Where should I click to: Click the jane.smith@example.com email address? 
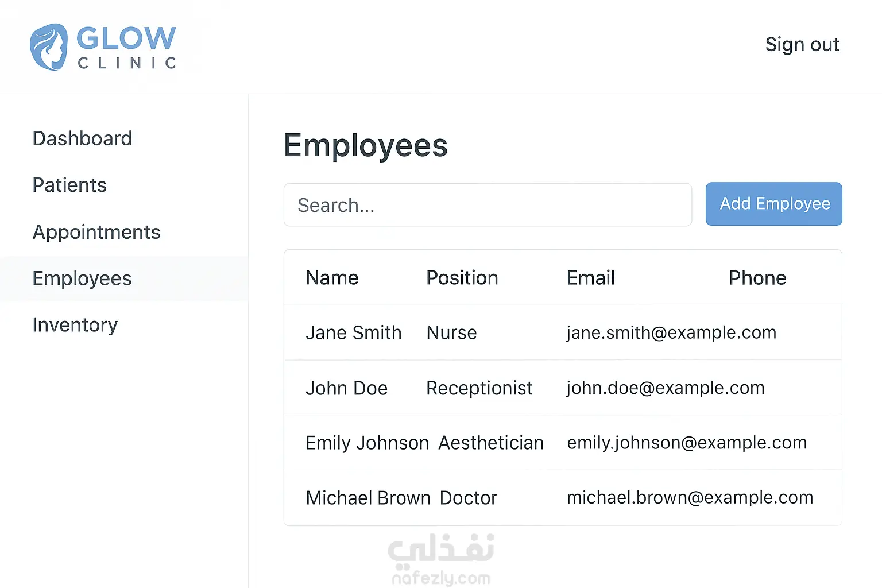pos(671,332)
